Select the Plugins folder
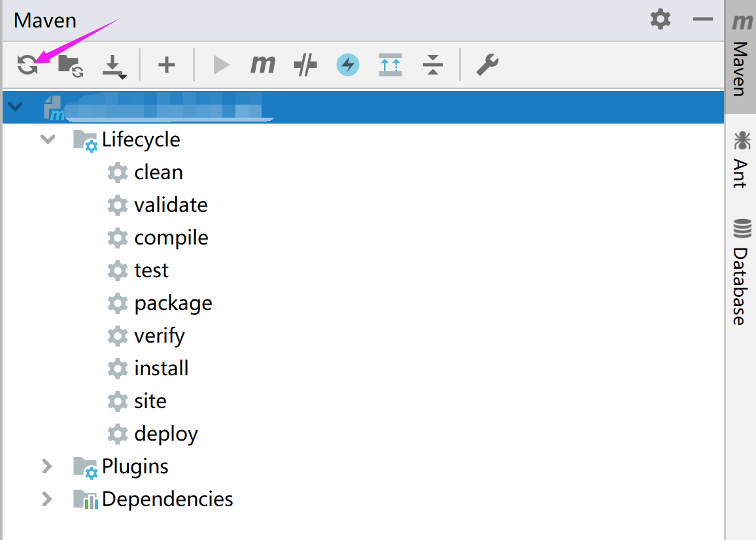The height and width of the screenshot is (540, 756). tap(135, 466)
